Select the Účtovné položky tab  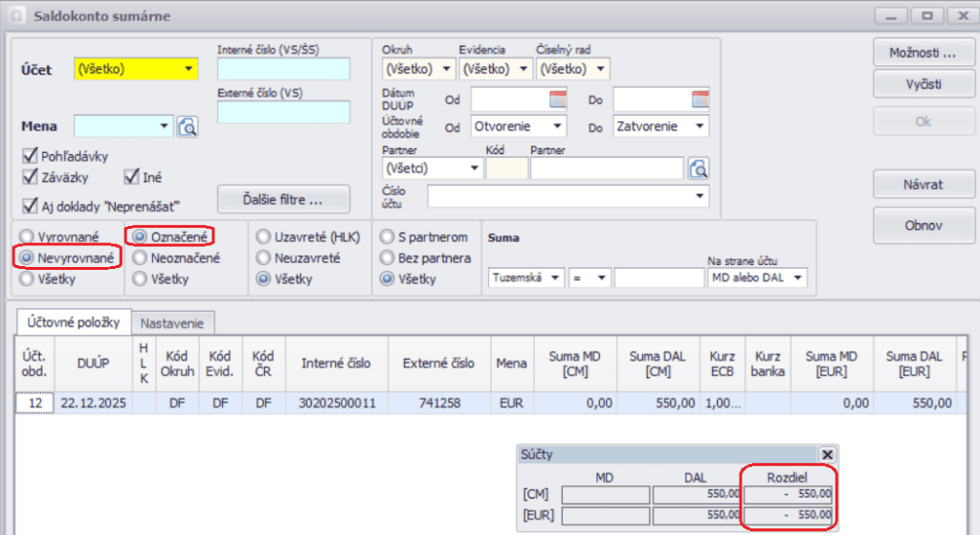pos(73,323)
